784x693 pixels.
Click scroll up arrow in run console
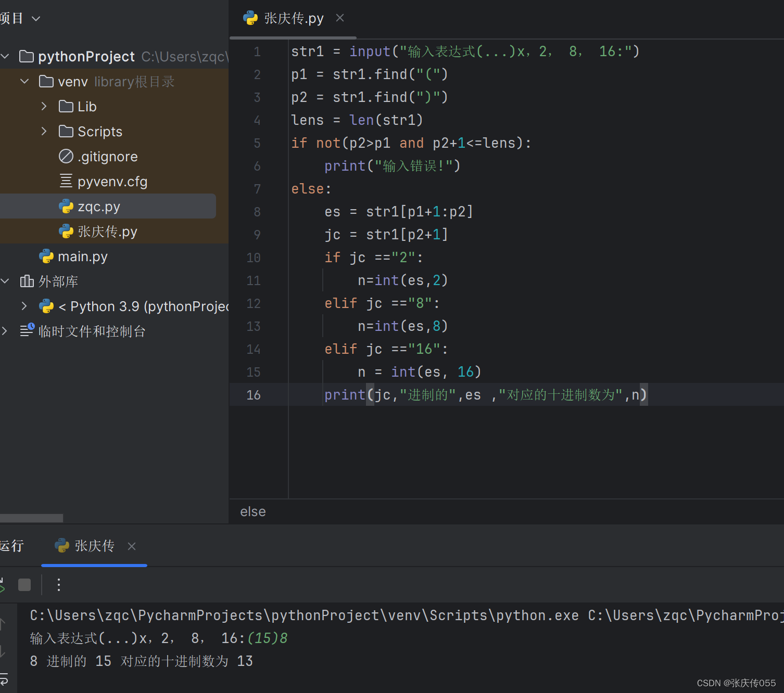coord(3,623)
